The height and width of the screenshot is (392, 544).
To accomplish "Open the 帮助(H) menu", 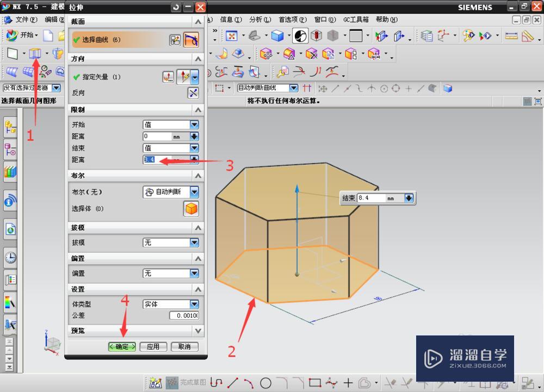I will click(386, 20).
